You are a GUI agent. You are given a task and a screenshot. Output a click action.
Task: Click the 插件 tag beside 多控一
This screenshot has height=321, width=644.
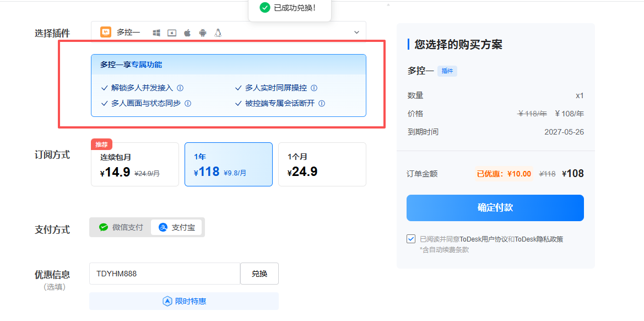coord(447,71)
